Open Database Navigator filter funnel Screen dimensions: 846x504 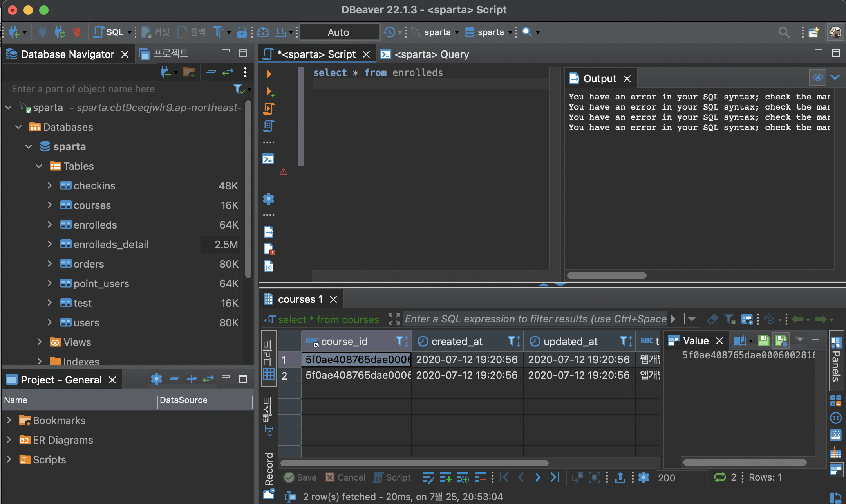point(238,89)
